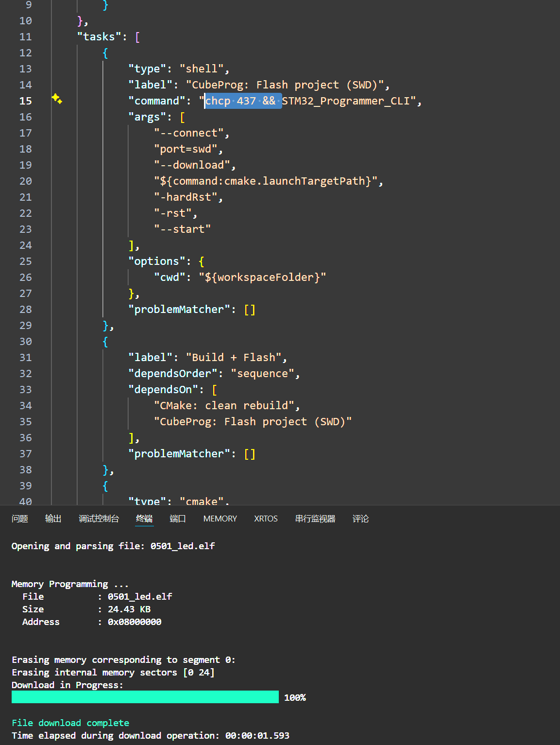Viewport: 560px width, 745px height.
Task: Open the 调试控制台 tab
Action: coord(99,519)
